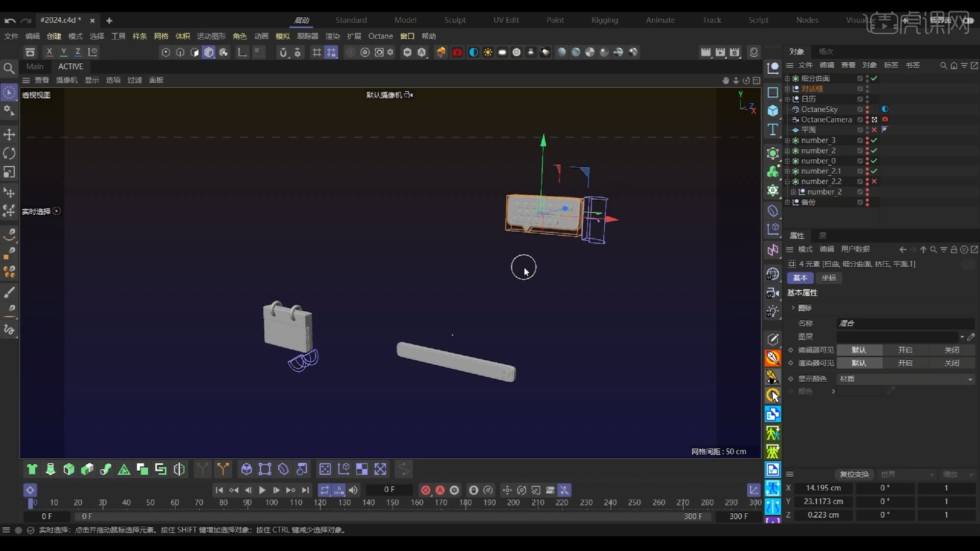The height and width of the screenshot is (551, 980).
Task: Select the Scale tool in left toolbar
Action: tap(9, 172)
